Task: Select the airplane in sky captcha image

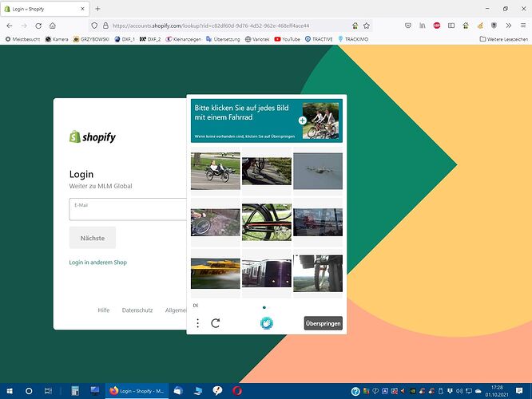Action: click(318, 171)
